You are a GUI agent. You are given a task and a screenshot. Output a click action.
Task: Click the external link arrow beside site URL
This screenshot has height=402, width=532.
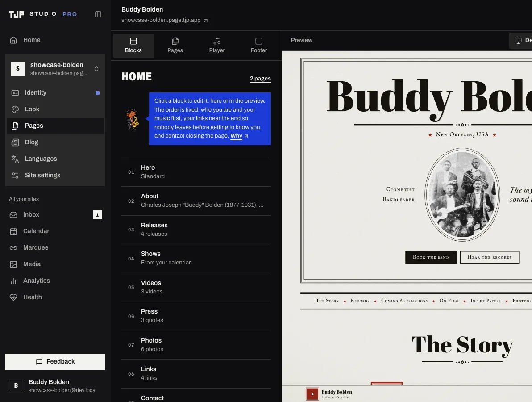point(206,21)
